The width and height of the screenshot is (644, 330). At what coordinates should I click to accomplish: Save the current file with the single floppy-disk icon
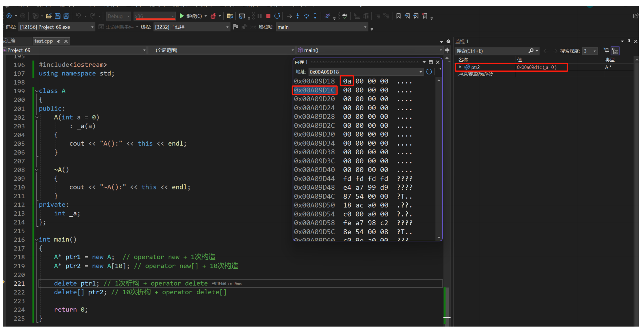click(x=58, y=16)
